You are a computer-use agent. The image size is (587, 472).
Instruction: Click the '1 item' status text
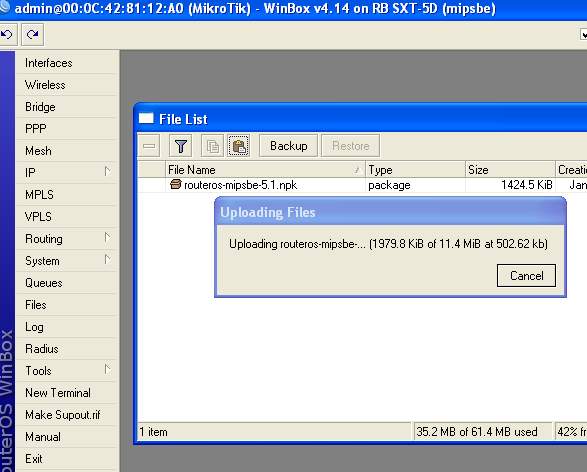click(x=153, y=432)
